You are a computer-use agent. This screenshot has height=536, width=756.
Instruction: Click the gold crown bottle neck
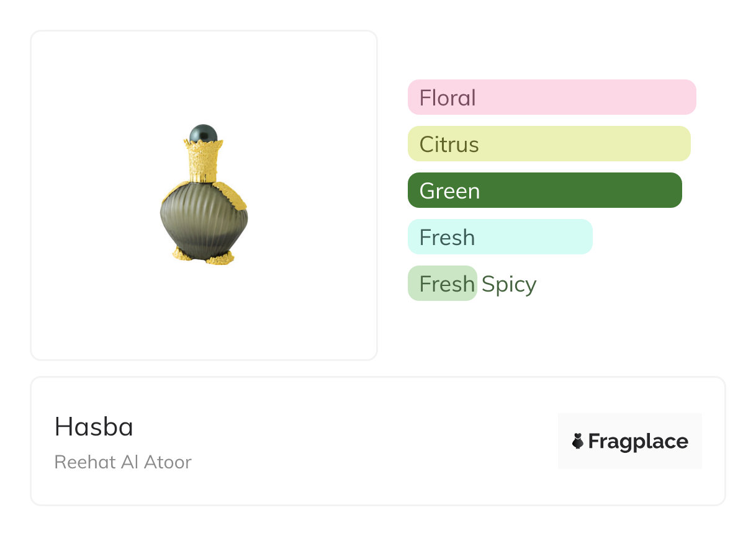203,160
